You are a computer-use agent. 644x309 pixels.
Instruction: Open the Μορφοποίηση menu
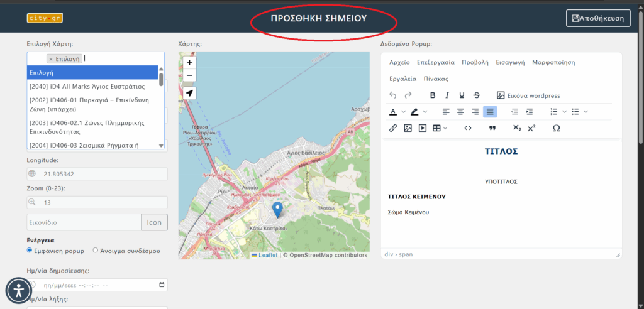(553, 62)
